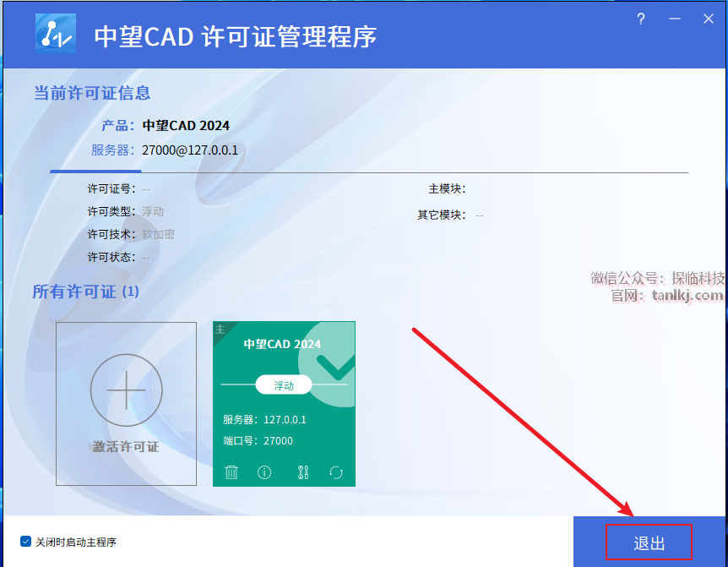Click the 许可类型 value 浮动

(x=153, y=212)
